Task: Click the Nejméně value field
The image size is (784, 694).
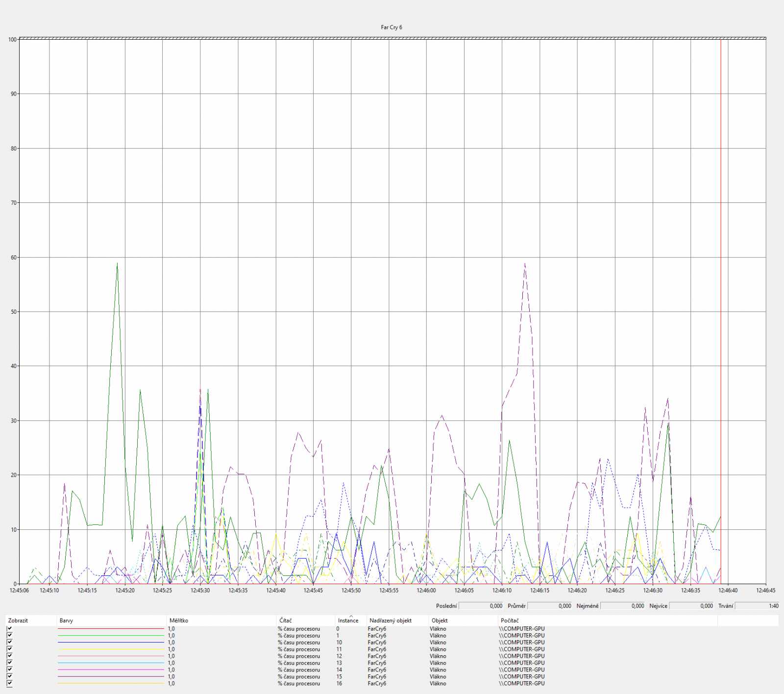Action: (623, 606)
